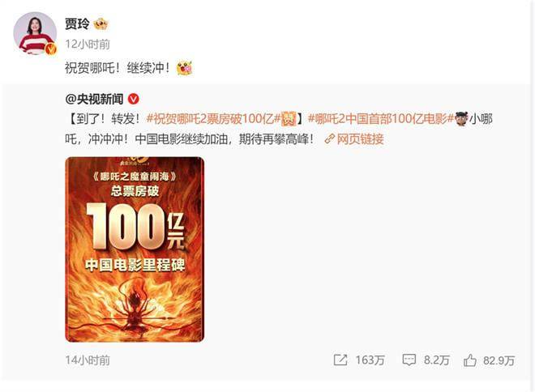Viewport: 535px width, 392px height.
Task: Click the red verified badge next to 央视新闻
Action: [134, 99]
